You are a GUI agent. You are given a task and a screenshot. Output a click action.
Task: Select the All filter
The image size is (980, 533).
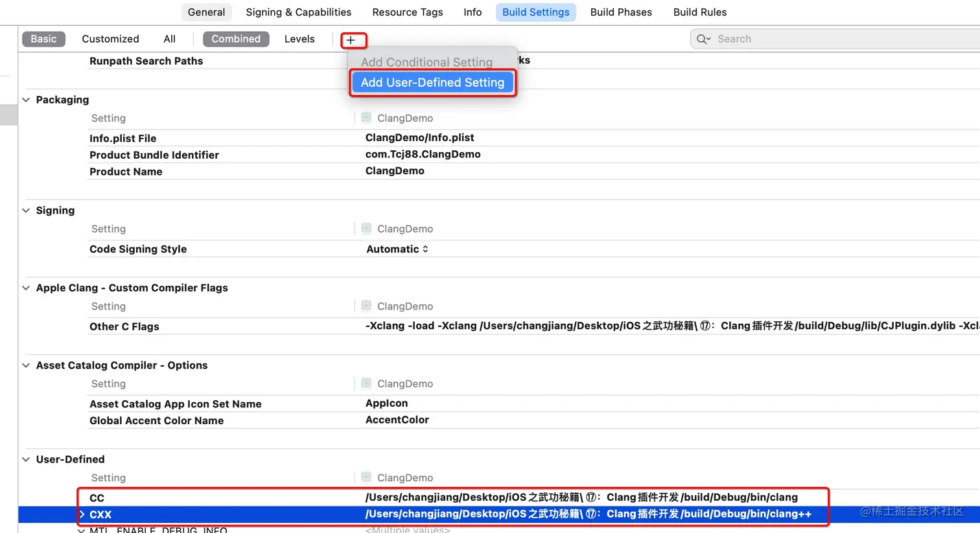click(x=169, y=39)
